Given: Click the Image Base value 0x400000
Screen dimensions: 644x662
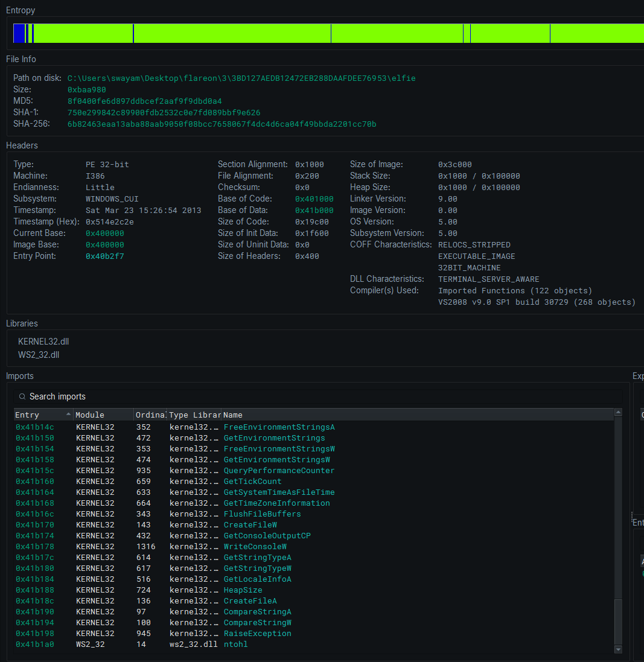Looking at the screenshot, I should pos(105,245).
